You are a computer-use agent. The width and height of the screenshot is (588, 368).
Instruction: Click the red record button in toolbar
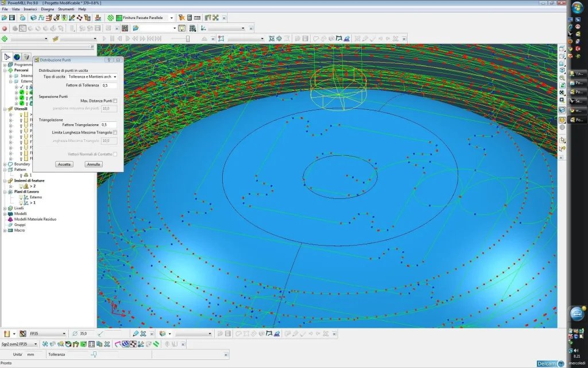click(x=5, y=28)
